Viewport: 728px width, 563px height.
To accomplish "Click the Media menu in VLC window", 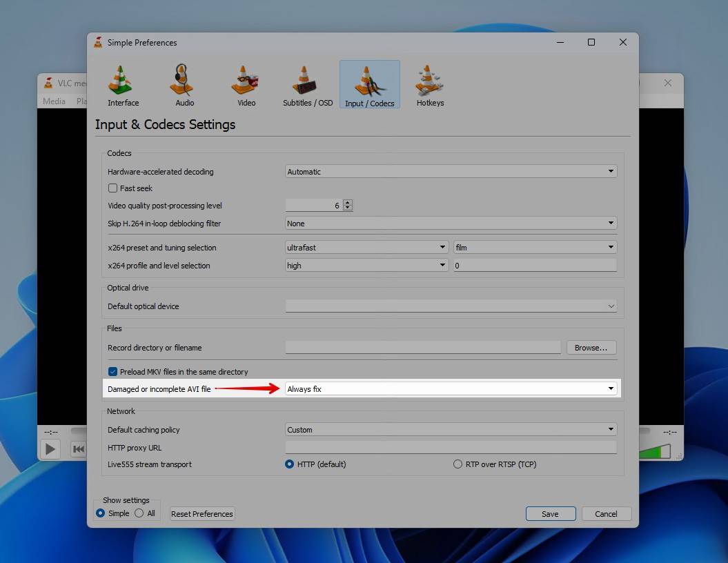I will [x=55, y=101].
